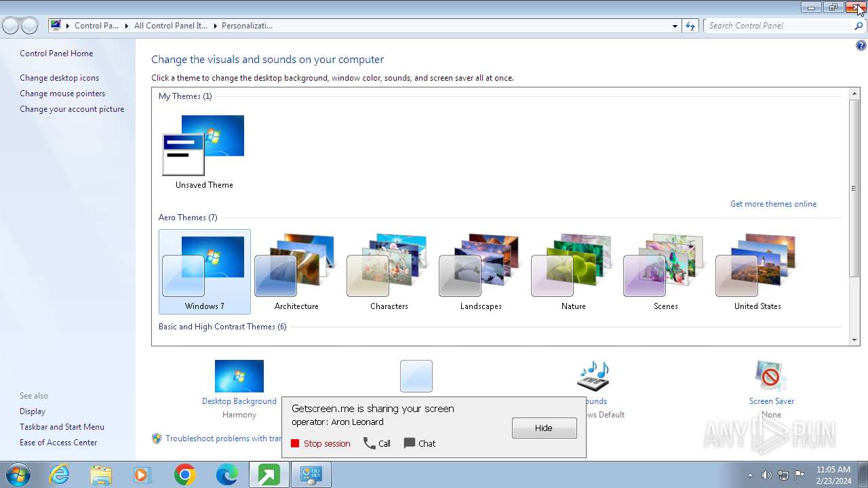Expand arrow after Control Panel breadcrumb
Viewport: 868px width, 488px height.
[x=126, y=26]
